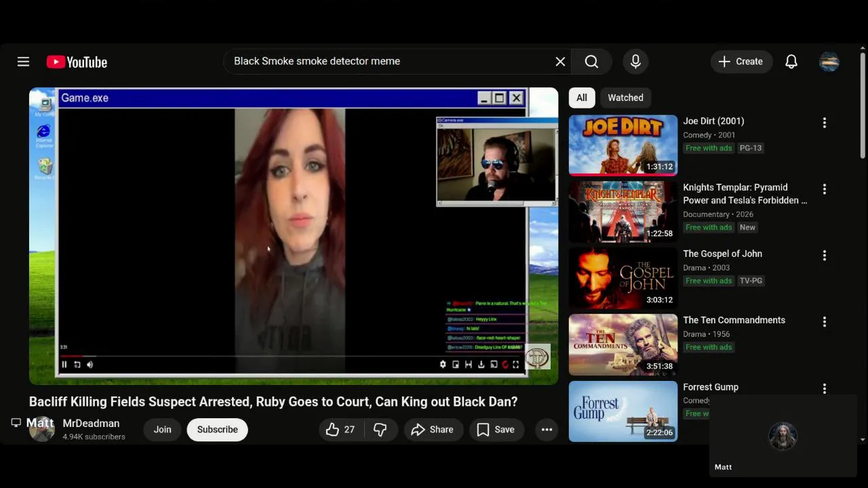
Task: Click the red circular icon in player controls
Action: click(x=505, y=365)
